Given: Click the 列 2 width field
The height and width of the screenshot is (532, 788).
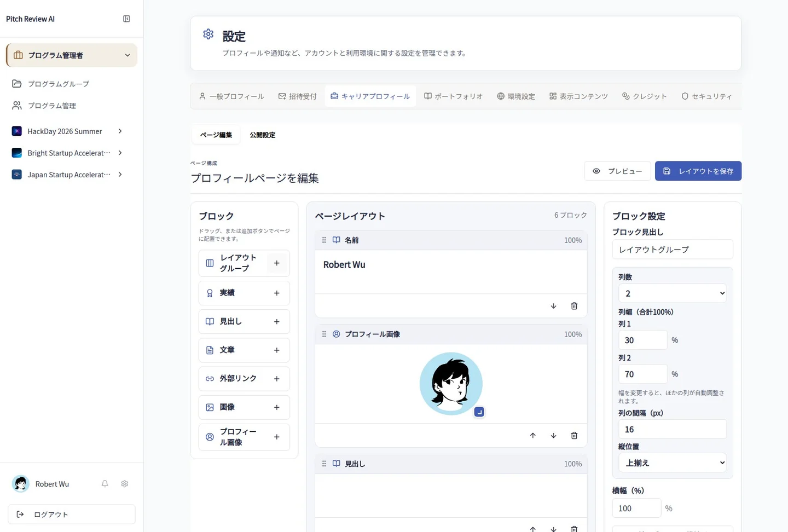Looking at the screenshot, I should click(x=643, y=374).
